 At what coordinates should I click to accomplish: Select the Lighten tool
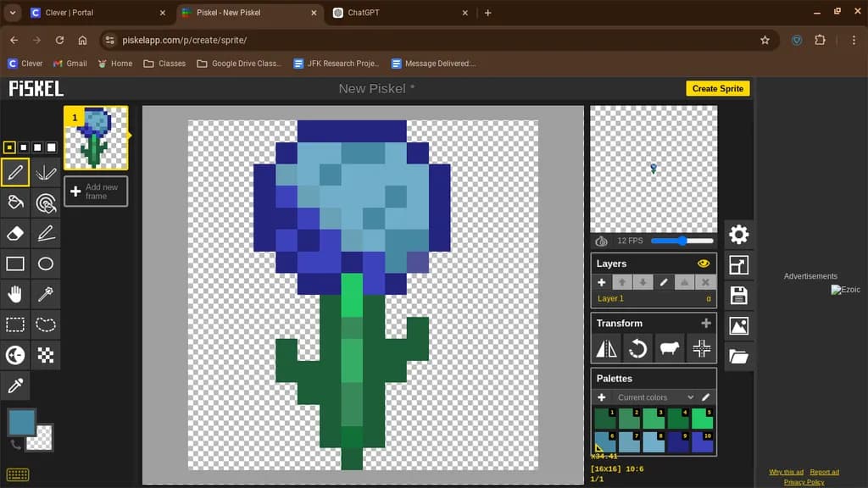[15, 355]
